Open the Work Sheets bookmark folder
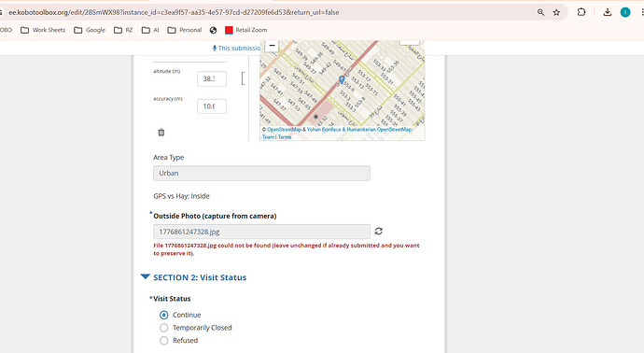The height and width of the screenshot is (353, 644). click(43, 30)
